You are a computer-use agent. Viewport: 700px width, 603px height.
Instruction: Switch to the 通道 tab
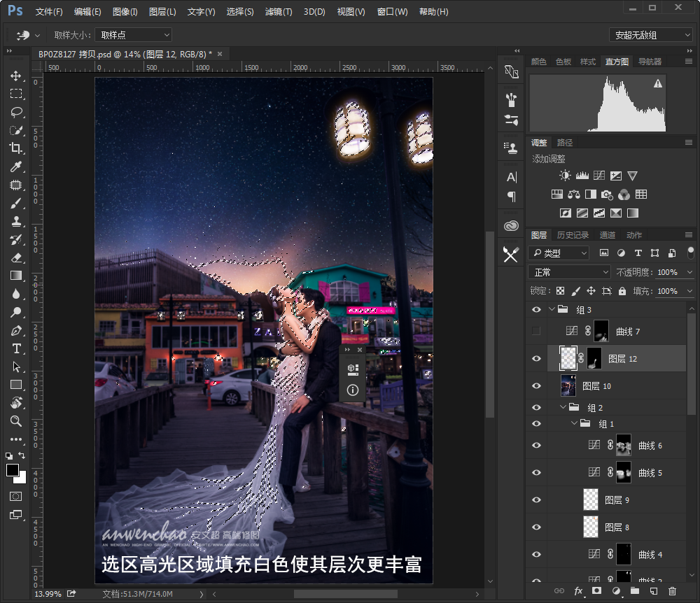(x=607, y=235)
